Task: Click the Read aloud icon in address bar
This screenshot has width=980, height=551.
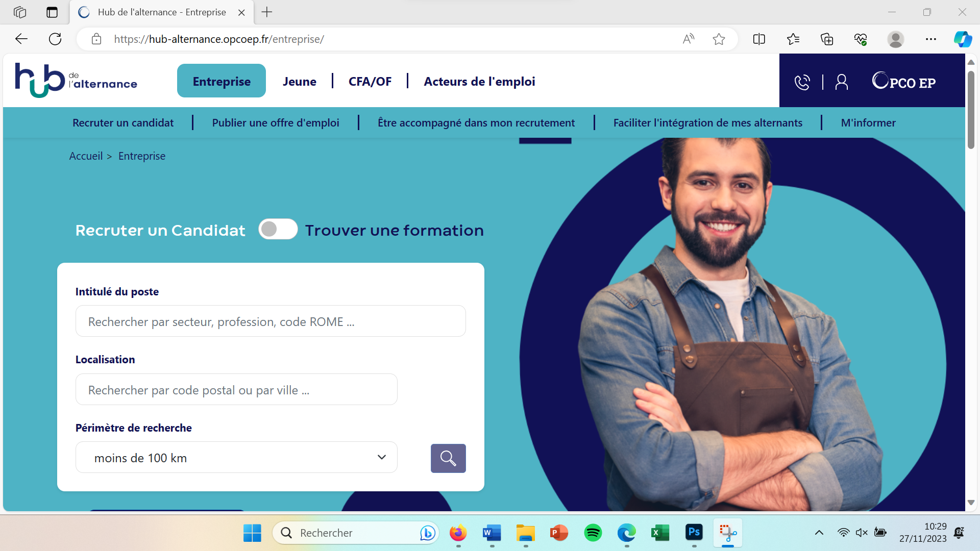Action: click(689, 39)
